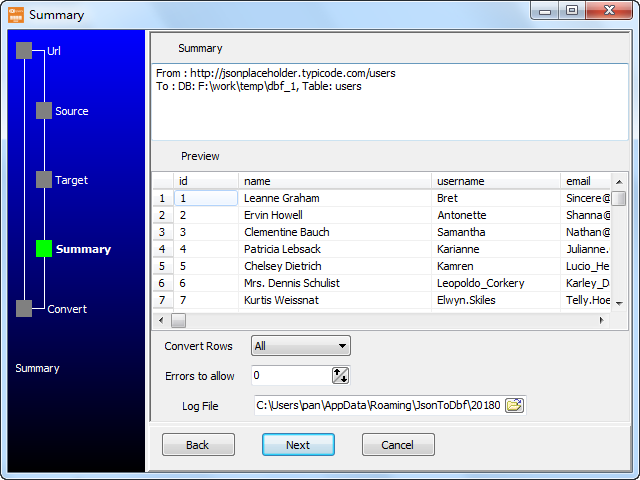Click the Convert step square icon
Viewport: 640px width, 480px height.
[x=24, y=309]
